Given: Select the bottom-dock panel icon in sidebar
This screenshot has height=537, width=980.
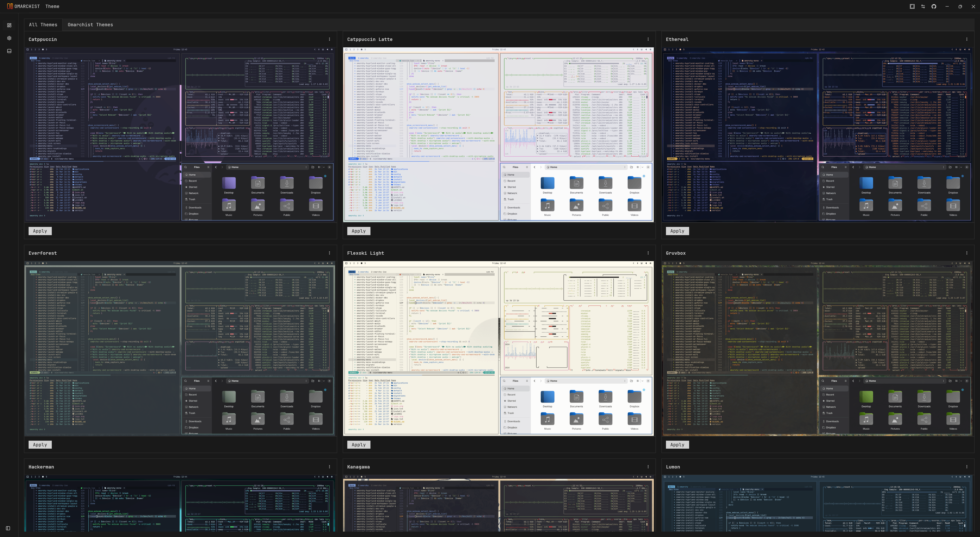Looking at the screenshot, I should 9,51.
